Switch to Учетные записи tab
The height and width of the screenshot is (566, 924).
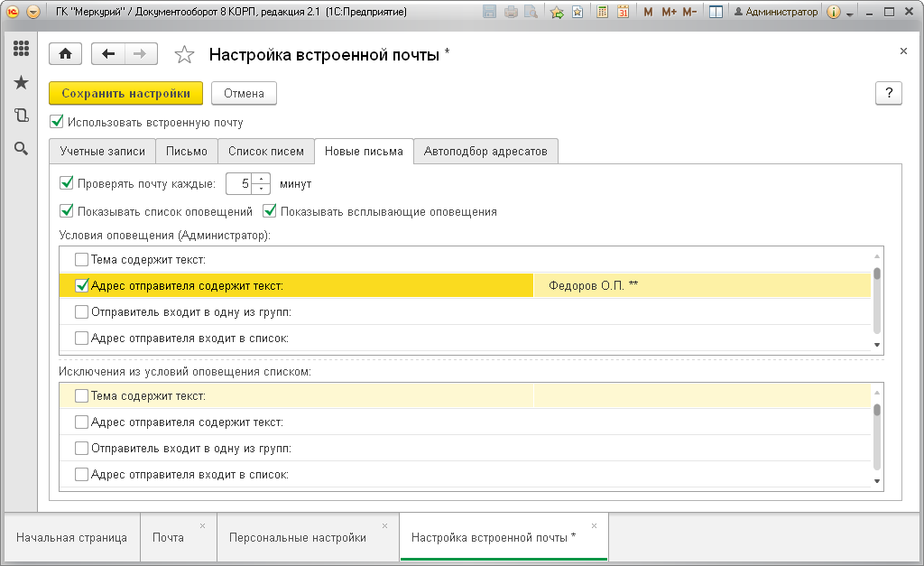pos(103,152)
